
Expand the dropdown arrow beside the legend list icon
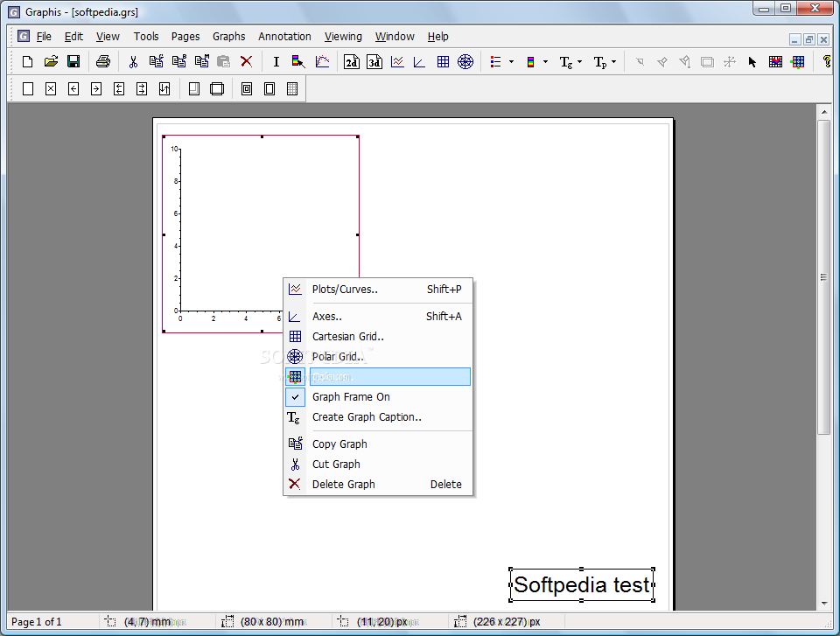coord(511,61)
